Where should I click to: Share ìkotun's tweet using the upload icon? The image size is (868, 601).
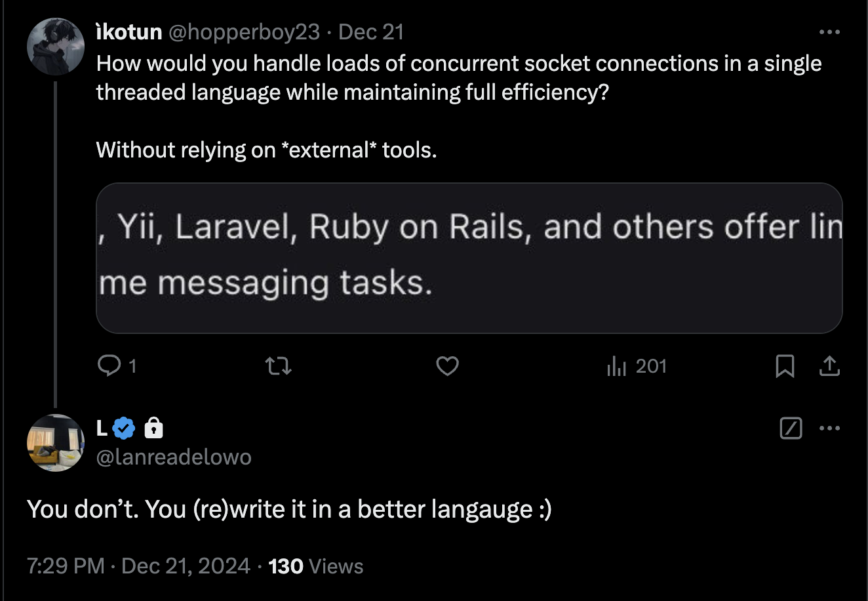coord(829,365)
